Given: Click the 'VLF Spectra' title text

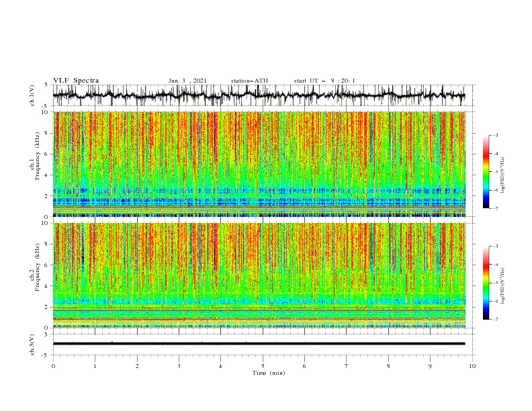Looking at the screenshot, I should (x=76, y=81).
